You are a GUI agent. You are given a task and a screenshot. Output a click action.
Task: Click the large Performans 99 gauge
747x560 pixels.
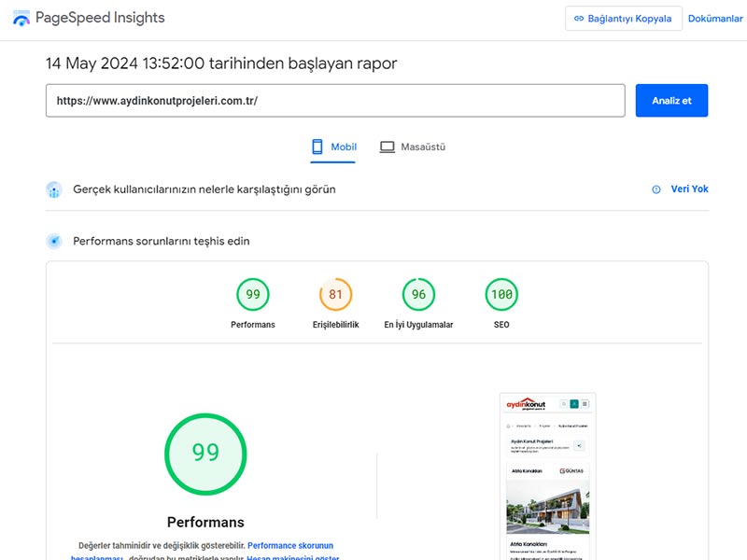pyautogui.click(x=205, y=455)
